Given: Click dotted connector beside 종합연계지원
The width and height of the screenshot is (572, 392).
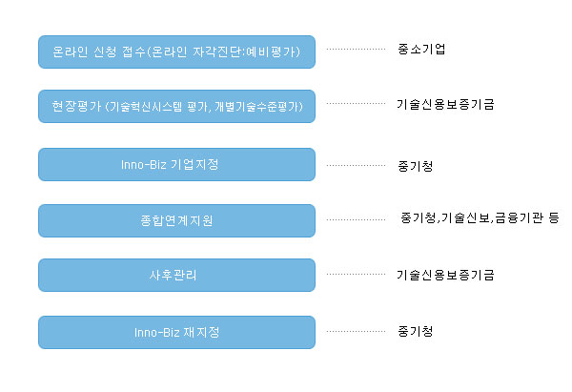Looking at the screenshot, I should (356, 219).
